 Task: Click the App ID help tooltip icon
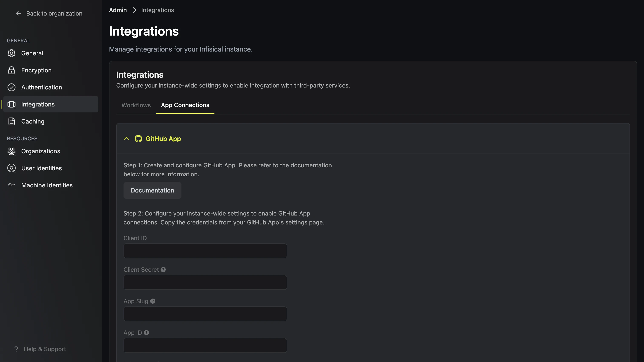pos(146,333)
